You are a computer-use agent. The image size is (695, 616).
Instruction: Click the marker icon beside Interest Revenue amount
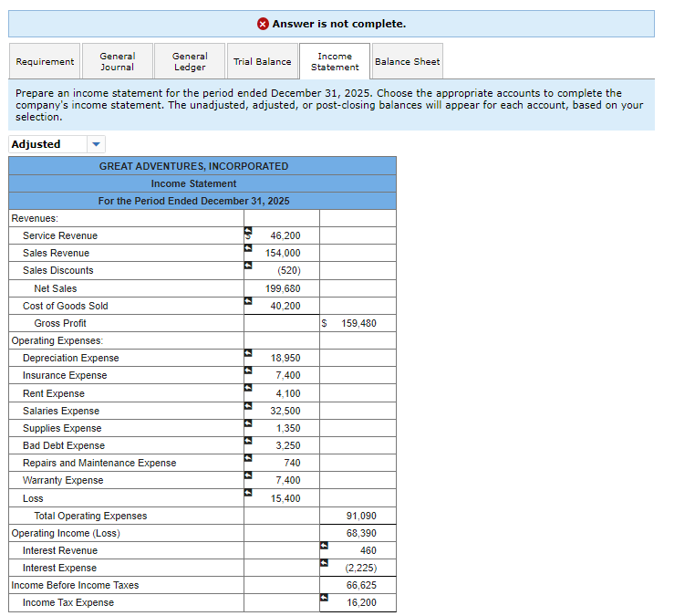(x=324, y=546)
